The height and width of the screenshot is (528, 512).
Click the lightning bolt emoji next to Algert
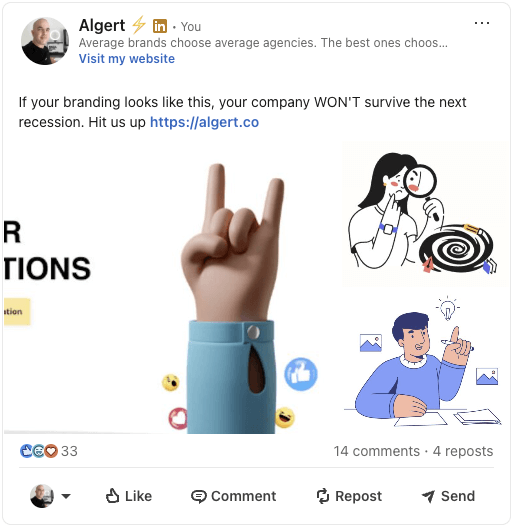click(139, 25)
